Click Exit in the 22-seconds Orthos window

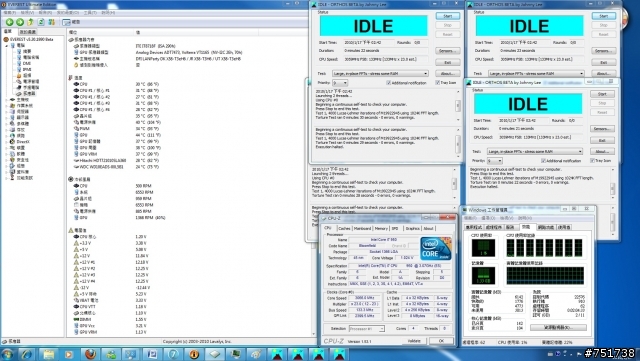coord(447,62)
